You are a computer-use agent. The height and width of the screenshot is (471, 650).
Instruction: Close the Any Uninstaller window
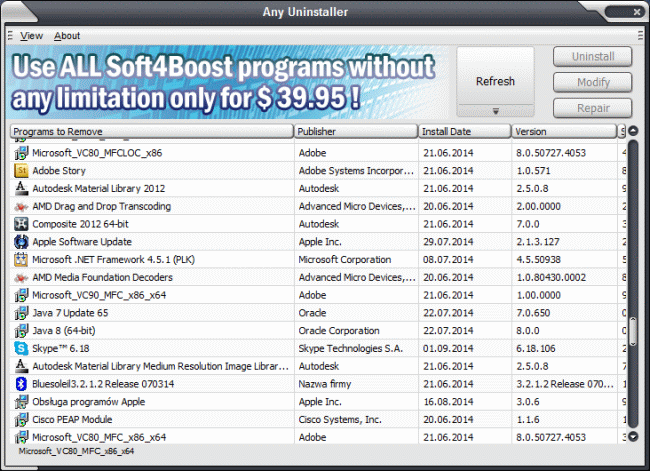[x=637, y=12]
